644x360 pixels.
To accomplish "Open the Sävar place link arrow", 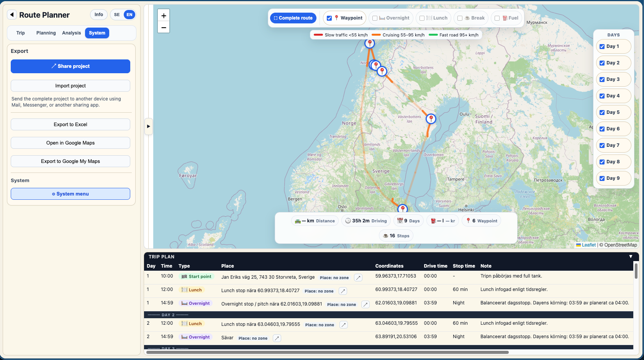I will pyautogui.click(x=277, y=338).
